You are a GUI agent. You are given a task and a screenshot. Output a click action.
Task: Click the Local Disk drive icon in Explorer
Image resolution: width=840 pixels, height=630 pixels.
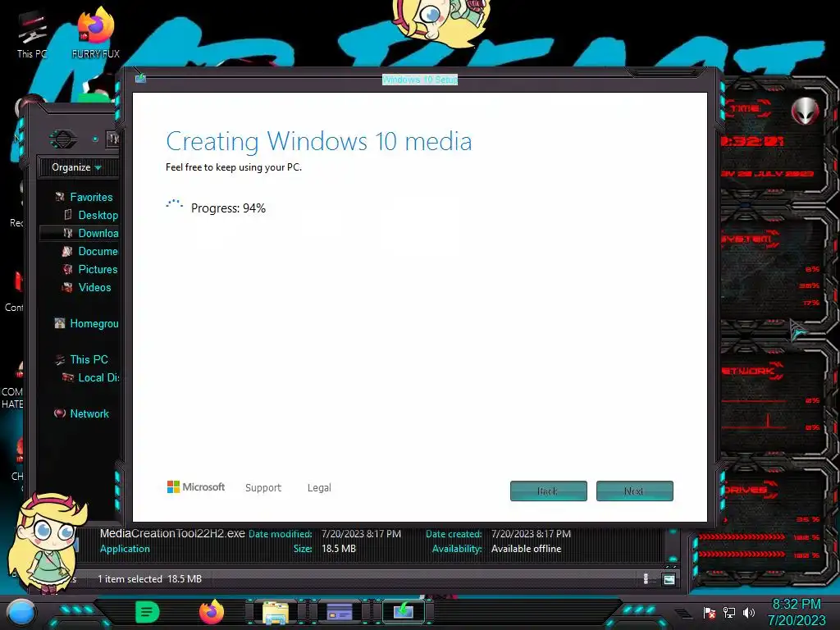68,377
